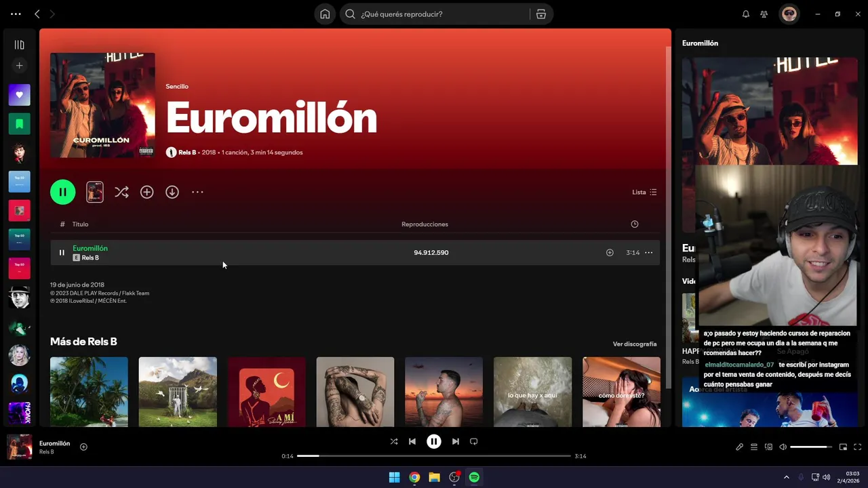Open connect to a device icon

(768, 447)
